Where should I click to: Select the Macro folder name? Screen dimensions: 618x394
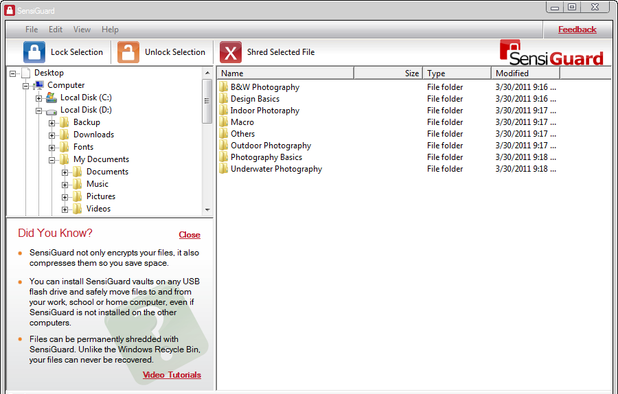click(242, 122)
